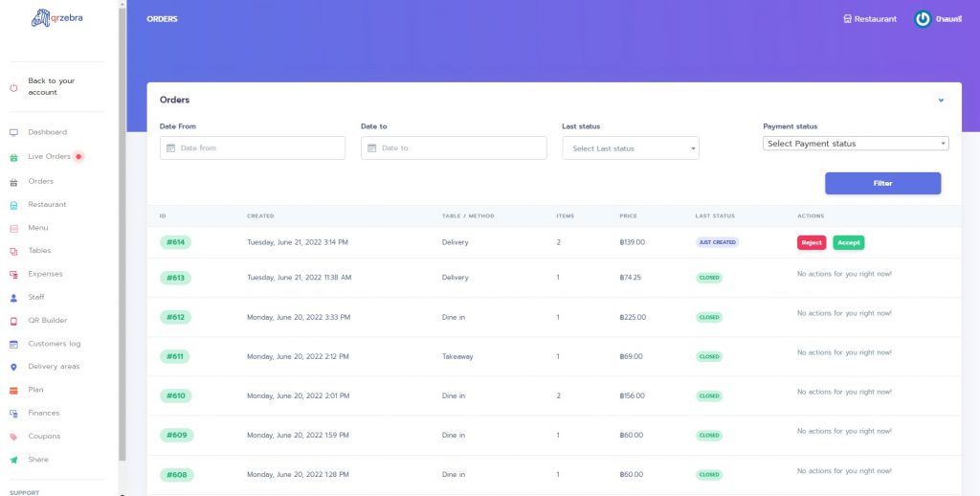Open order #610 ID badge

pos(176,395)
